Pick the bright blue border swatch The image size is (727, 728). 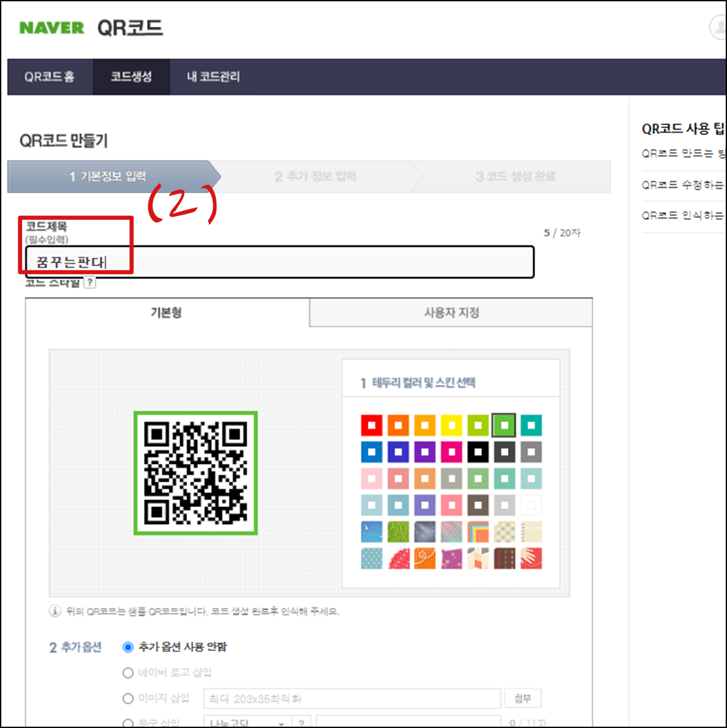pyautogui.click(x=372, y=451)
